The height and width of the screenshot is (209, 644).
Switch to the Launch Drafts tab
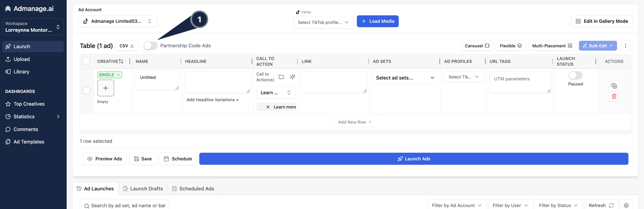pos(143,189)
